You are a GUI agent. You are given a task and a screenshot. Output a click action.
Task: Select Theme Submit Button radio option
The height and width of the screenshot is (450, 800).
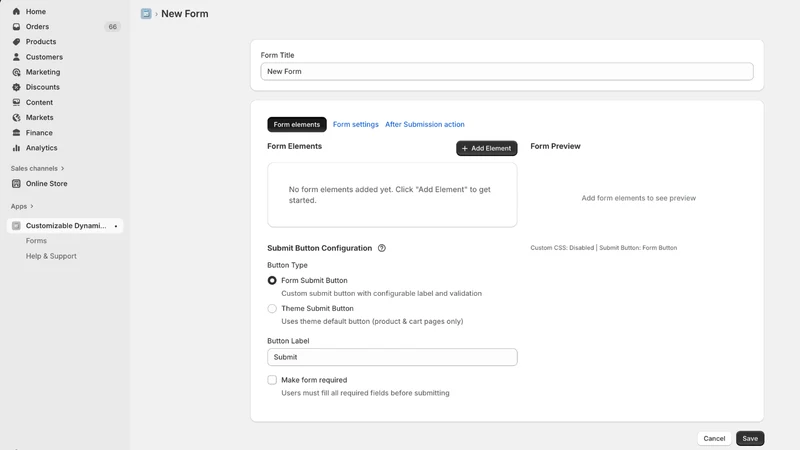[272, 308]
